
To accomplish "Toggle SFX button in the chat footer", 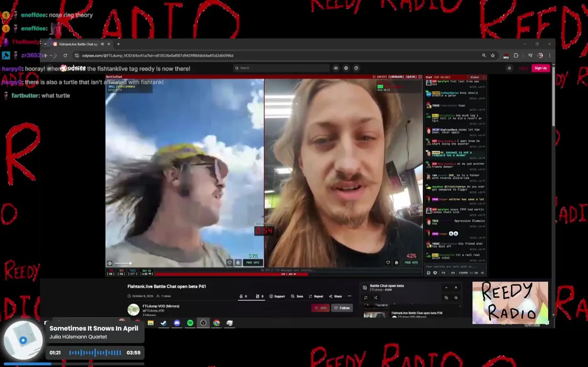I will [x=452, y=273].
